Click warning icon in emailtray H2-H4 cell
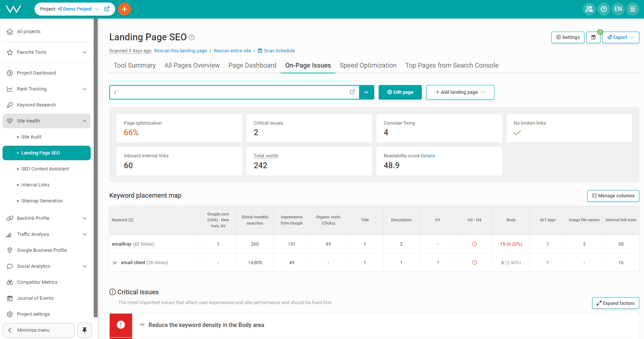The width and height of the screenshot is (644, 339). pyautogui.click(x=474, y=244)
